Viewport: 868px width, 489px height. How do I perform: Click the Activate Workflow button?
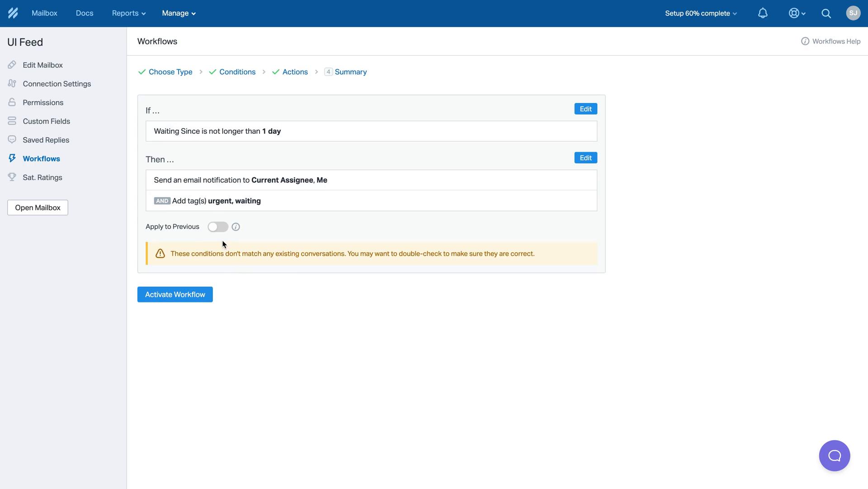[175, 294]
